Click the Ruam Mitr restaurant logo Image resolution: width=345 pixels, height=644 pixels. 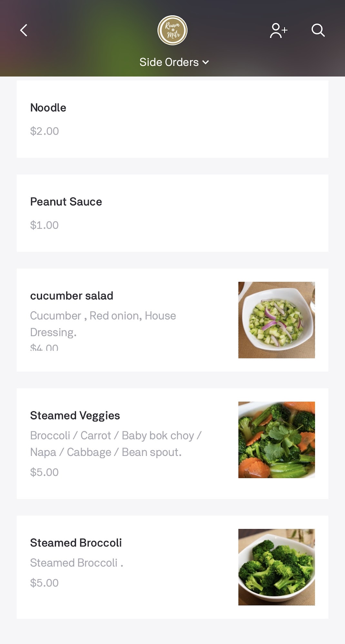point(172,30)
